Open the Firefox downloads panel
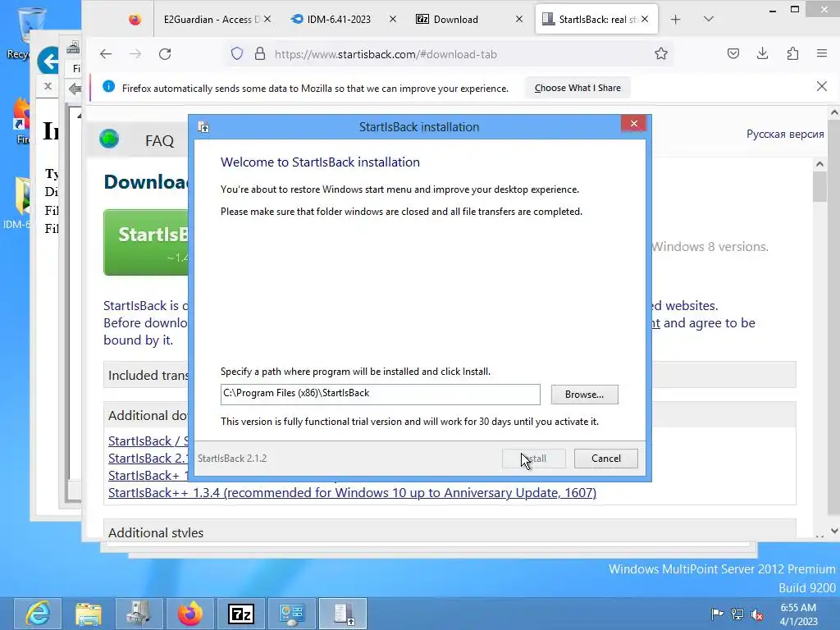The width and height of the screenshot is (840, 630). [x=763, y=53]
